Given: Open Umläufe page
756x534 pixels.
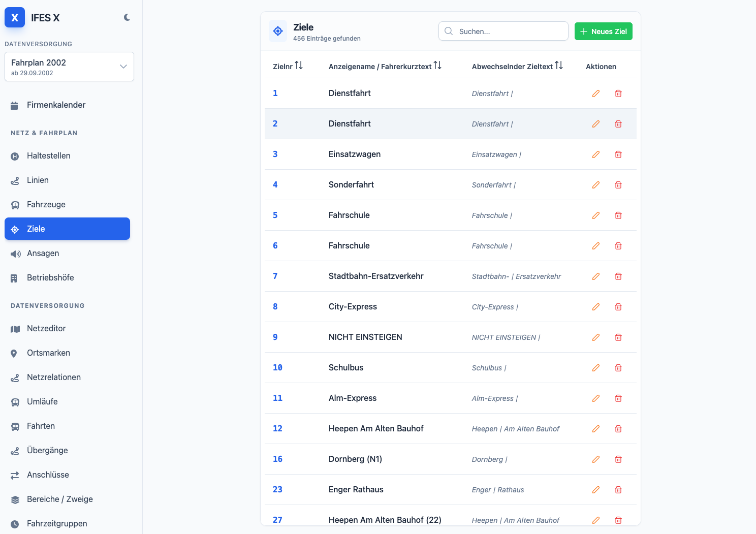Looking at the screenshot, I should point(67,402).
